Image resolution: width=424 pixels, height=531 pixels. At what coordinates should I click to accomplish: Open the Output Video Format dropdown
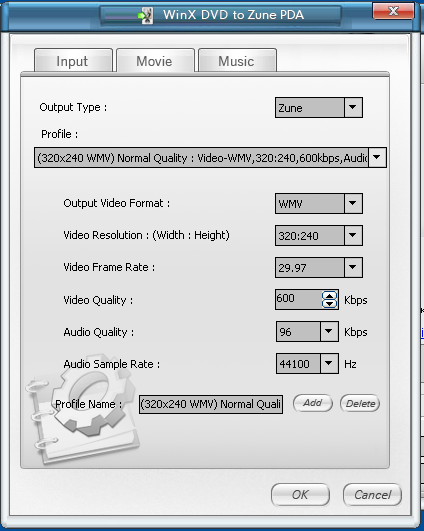353,204
